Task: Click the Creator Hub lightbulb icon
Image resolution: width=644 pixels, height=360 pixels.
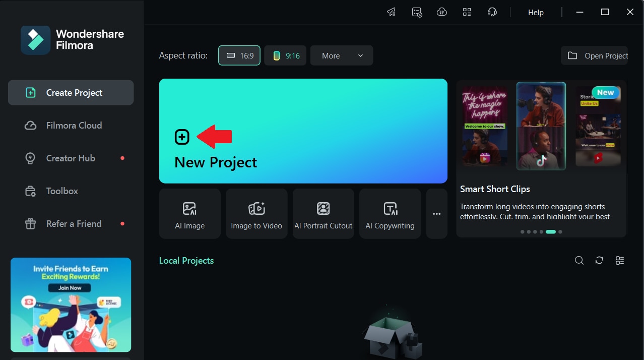Action: (x=30, y=158)
